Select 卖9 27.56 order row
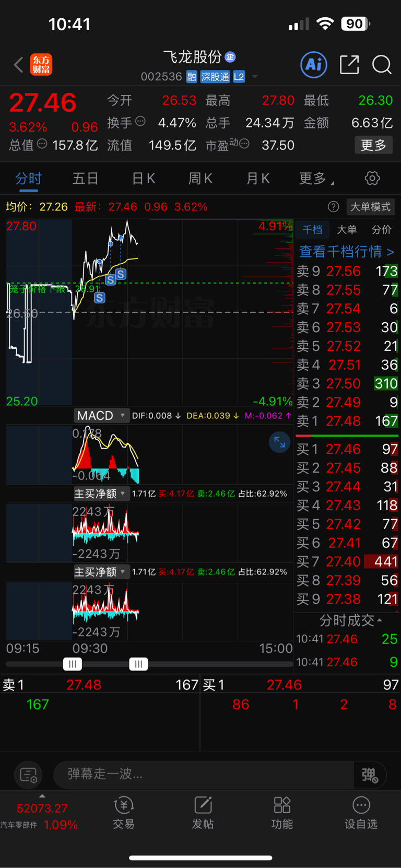401x868 pixels. coord(347,271)
